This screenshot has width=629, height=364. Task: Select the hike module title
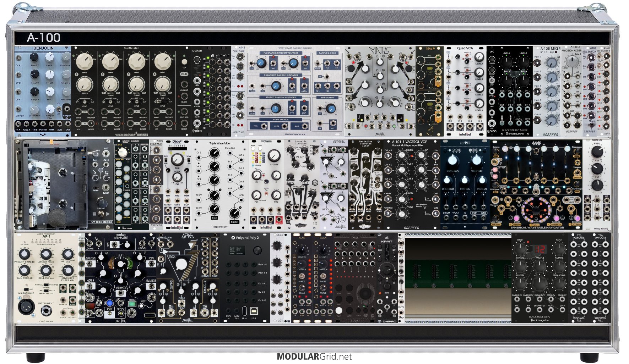[x=430, y=49]
